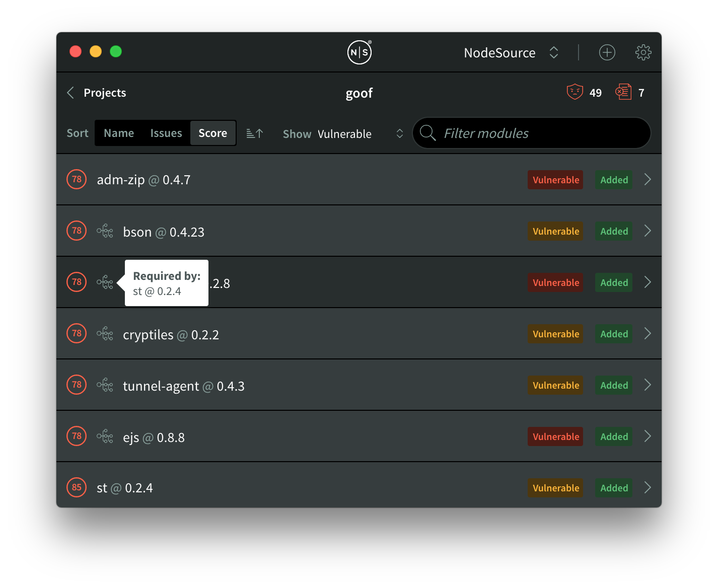
Task: Expand tunnel-agent row details chevron
Action: (648, 385)
